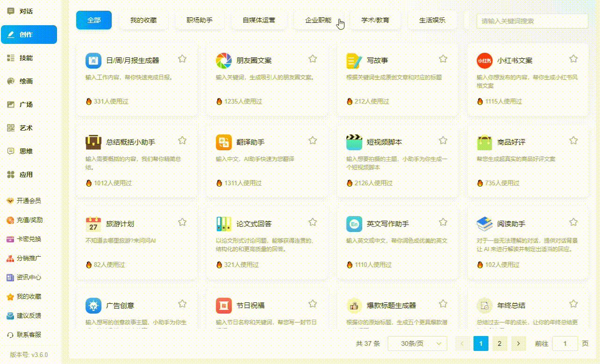The image size is (600, 364).
Task: Select the 自媒体运营 category tab
Action: coord(259,21)
